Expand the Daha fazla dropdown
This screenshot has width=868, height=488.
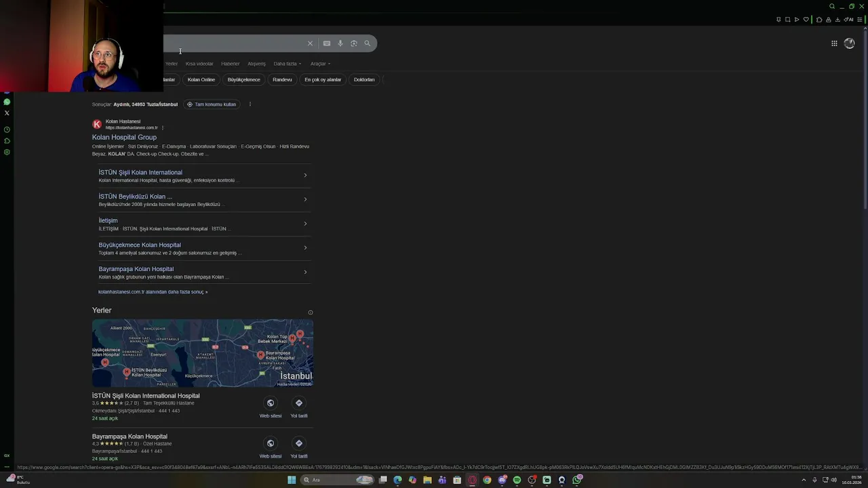point(288,64)
